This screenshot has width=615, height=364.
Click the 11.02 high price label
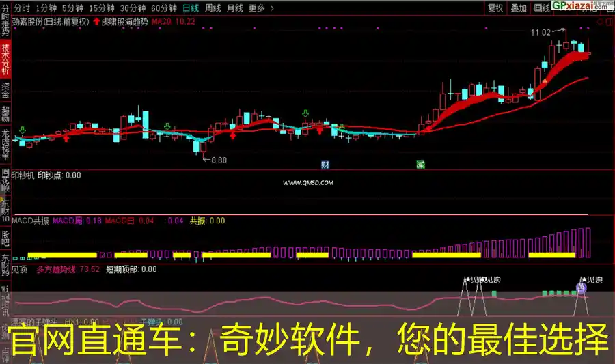[x=541, y=33]
